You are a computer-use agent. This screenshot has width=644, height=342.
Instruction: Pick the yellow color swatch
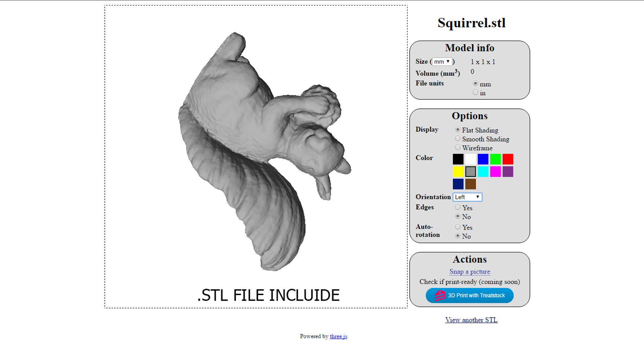tap(458, 172)
